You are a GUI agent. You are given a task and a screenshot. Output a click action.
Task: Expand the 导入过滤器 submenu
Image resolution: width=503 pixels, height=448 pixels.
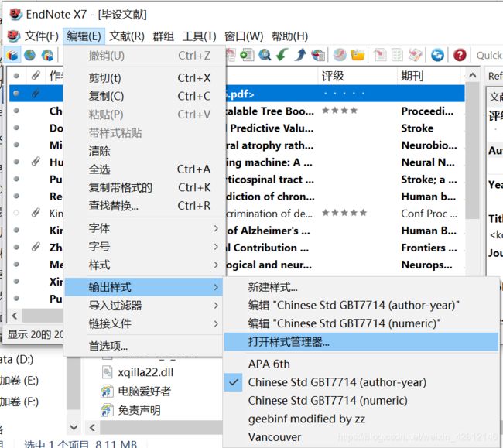144,306
